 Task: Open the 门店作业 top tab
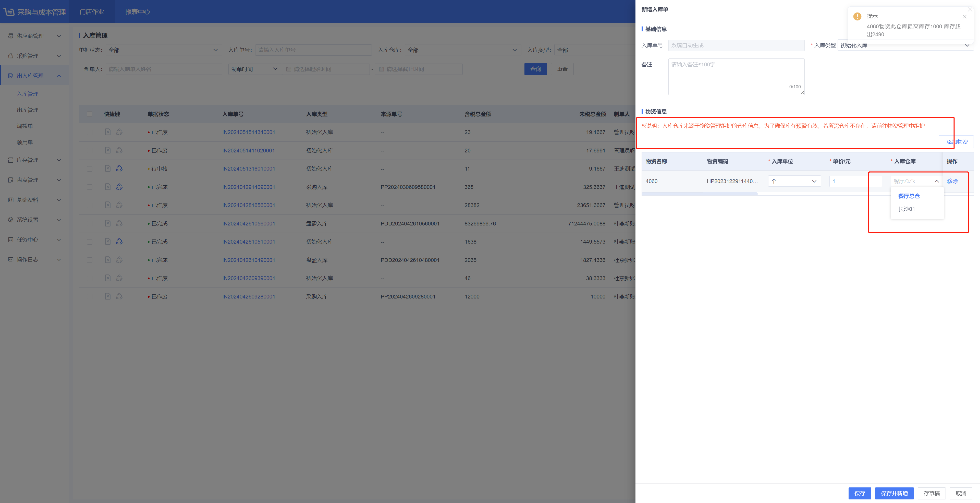(92, 12)
